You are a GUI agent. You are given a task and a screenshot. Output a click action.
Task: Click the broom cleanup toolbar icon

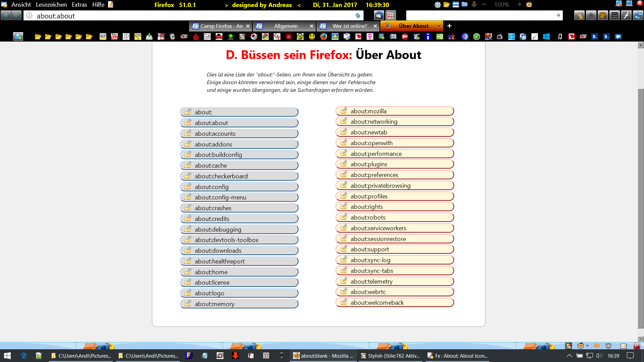click(x=579, y=15)
